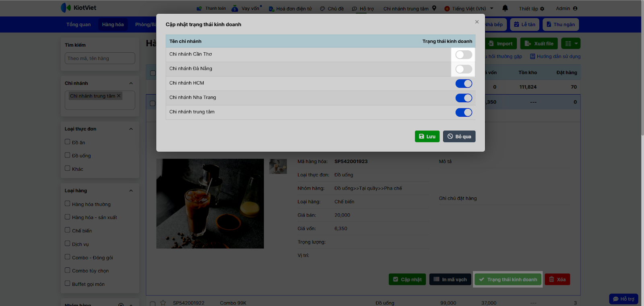
Task: Open Thu ngân cashier screen
Action: click(561, 25)
